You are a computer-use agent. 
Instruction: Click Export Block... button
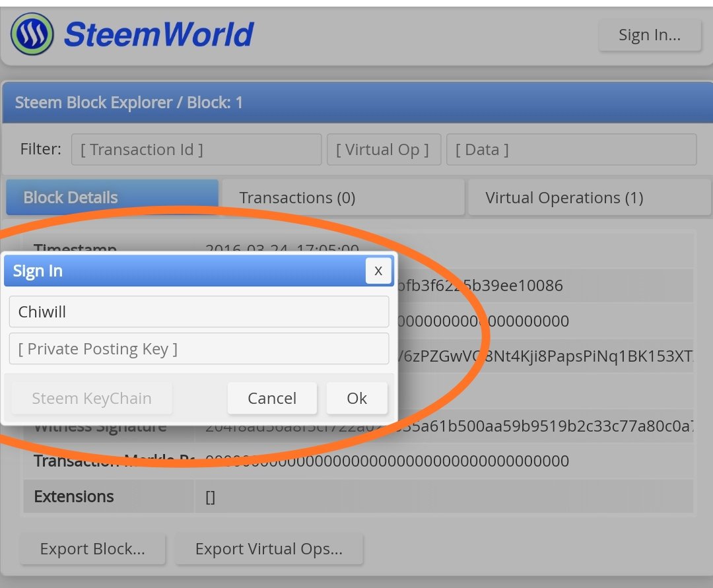tap(92, 549)
